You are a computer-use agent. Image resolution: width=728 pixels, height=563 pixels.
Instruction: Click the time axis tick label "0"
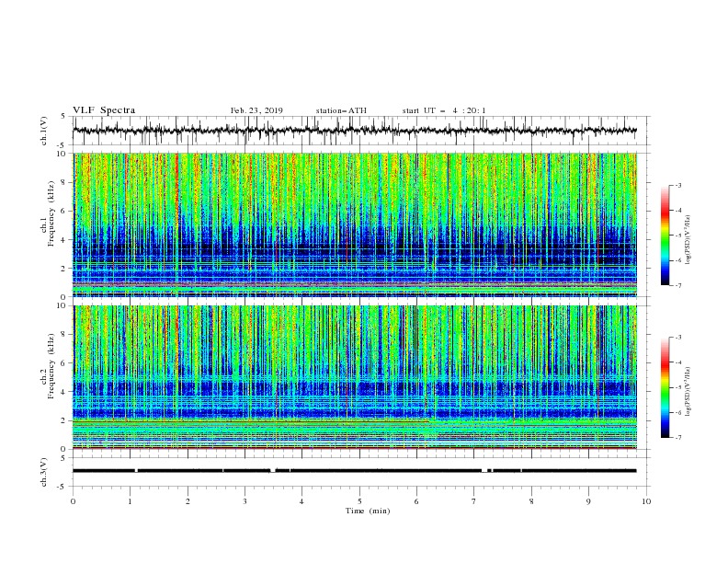tap(73, 501)
